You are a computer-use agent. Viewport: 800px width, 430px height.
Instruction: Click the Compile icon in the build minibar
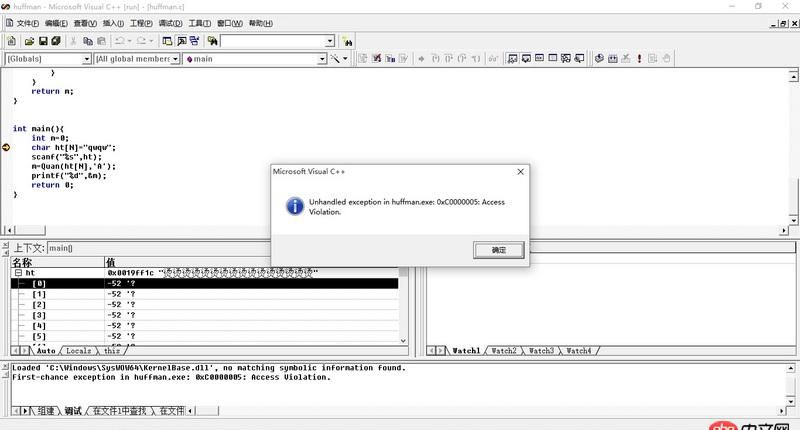click(x=599, y=59)
